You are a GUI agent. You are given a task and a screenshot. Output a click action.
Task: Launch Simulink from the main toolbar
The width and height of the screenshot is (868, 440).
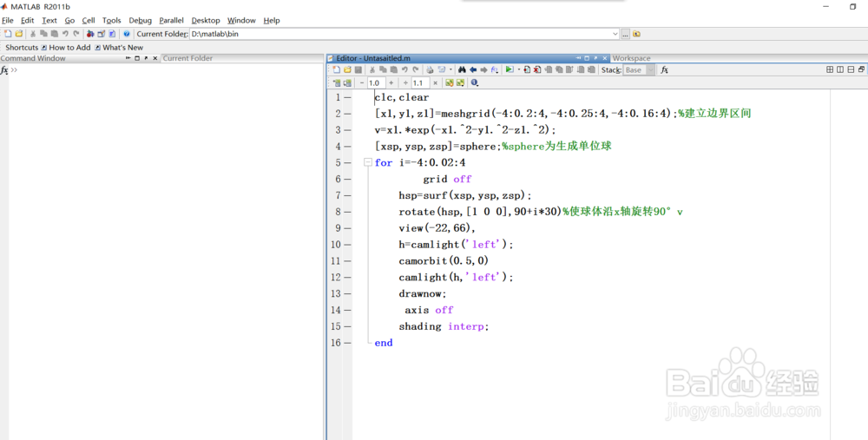point(90,34)
